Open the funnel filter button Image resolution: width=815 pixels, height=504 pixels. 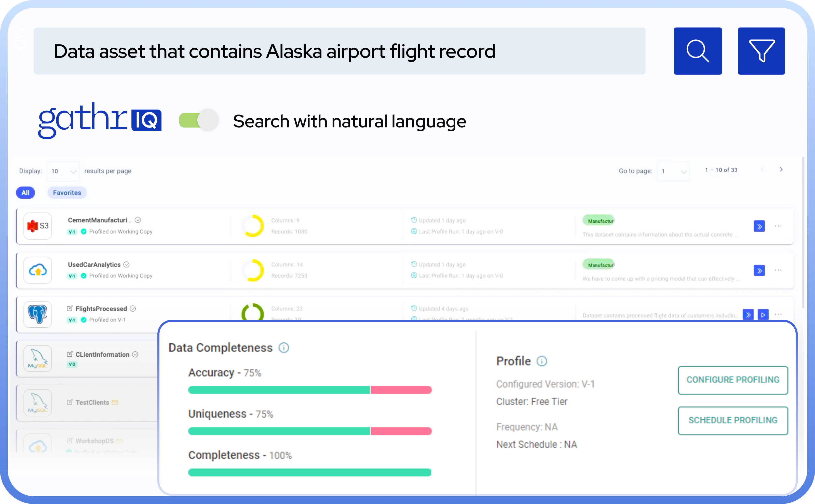pyautogui.click(x=761, y=51)
